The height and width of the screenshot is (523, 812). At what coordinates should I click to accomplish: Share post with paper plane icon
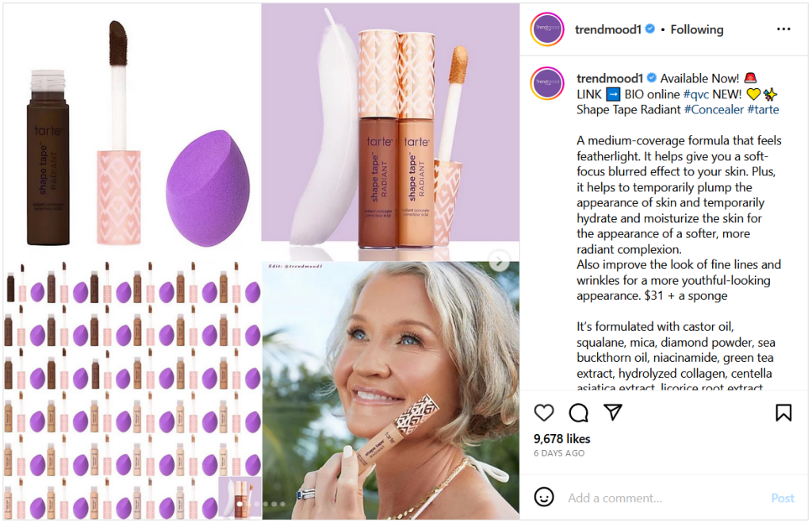coord(613,412)
